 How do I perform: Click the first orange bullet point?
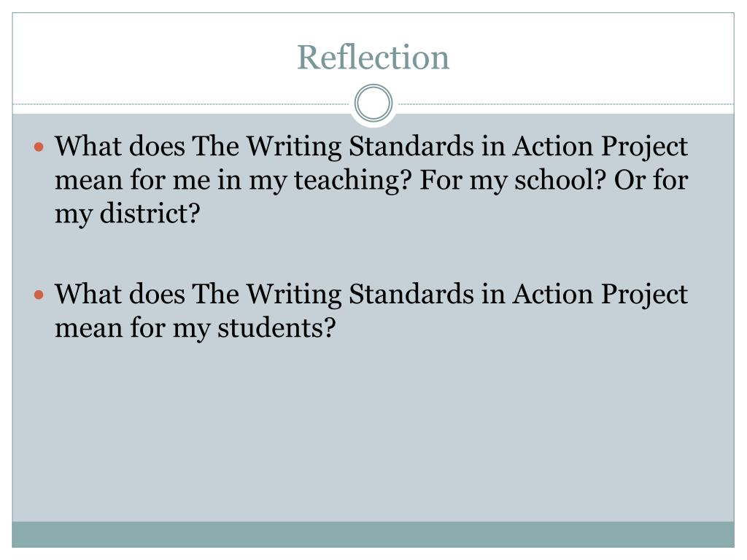(39, 147)
